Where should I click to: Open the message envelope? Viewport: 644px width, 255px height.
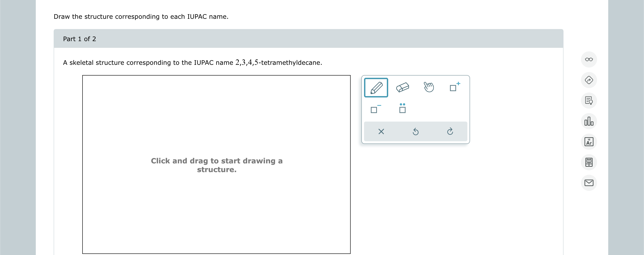589,183
